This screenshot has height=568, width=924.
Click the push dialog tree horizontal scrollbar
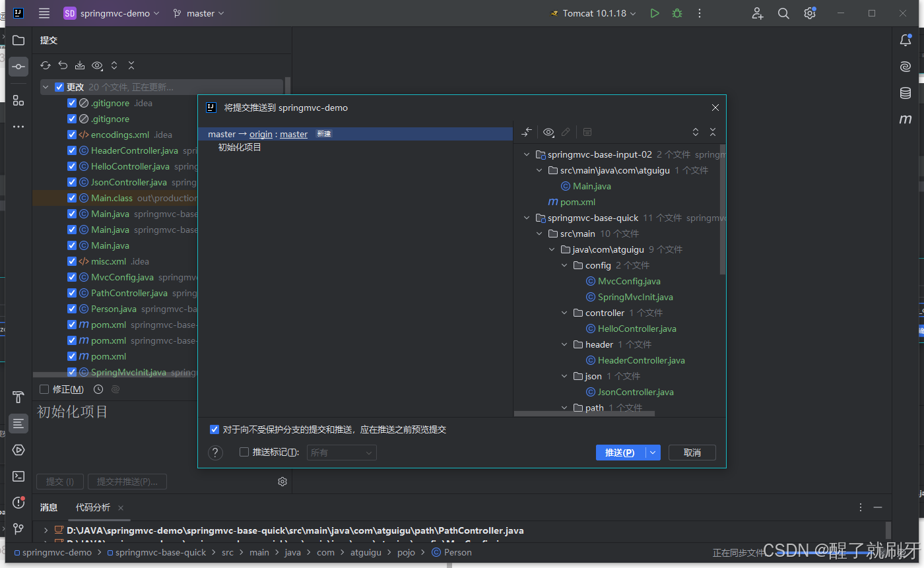click(584, 414)
